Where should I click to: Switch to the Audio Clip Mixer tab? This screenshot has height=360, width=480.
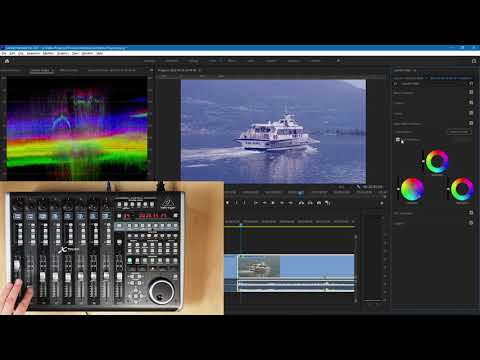point(111,71)
